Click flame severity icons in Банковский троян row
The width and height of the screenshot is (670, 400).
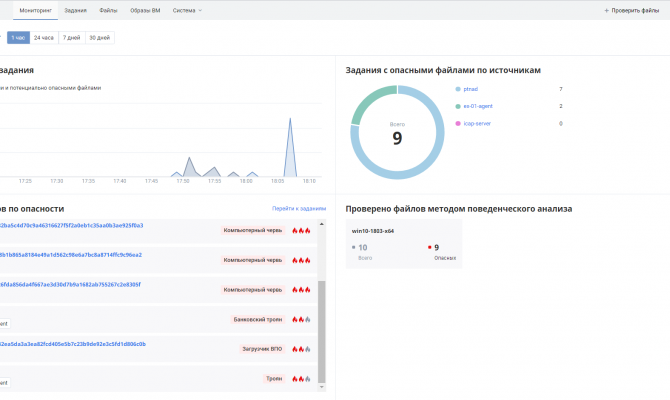click(x=301, y=320)
